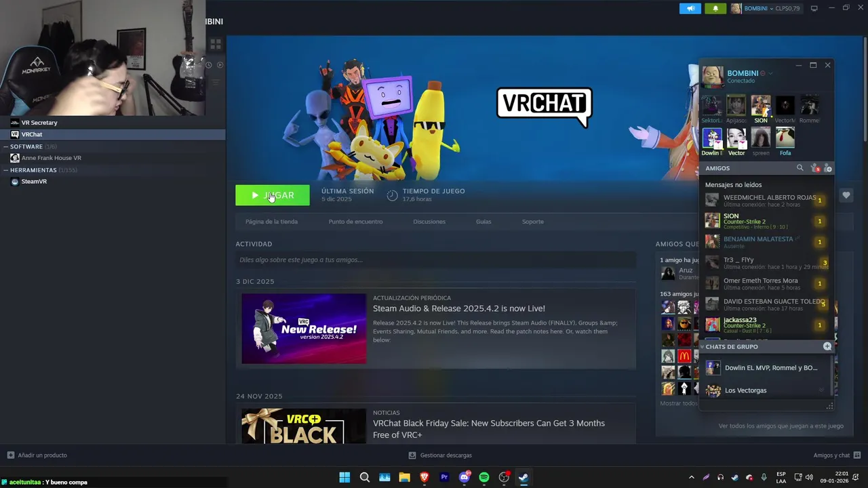
Task: Create a new group chat with plus icon
Action: [x=827, y=346]
